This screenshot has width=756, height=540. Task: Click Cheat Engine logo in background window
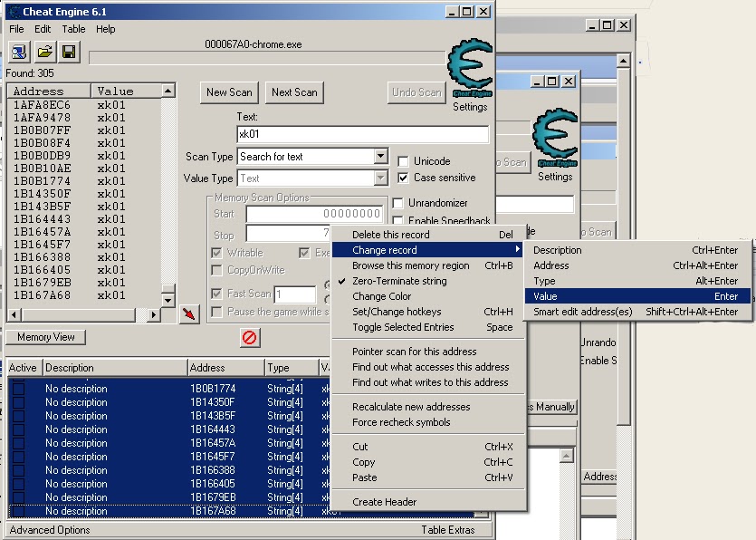[555, 139]
